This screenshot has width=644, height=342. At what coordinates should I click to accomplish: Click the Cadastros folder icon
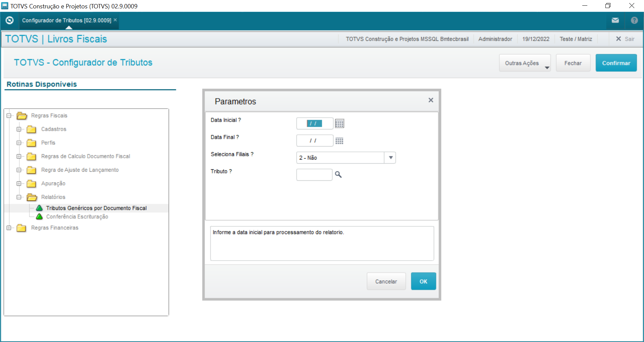[x=32, y=129]
